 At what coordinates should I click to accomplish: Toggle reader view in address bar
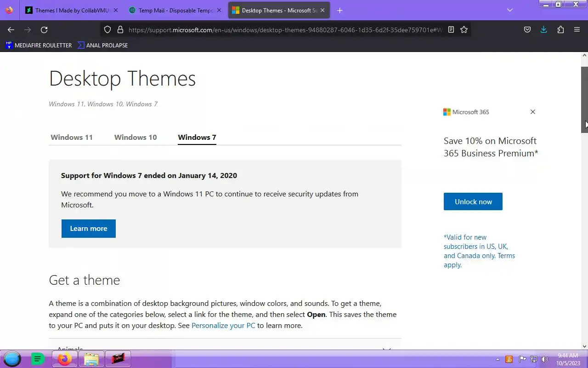pyautogui.click(x=451, y=29)
